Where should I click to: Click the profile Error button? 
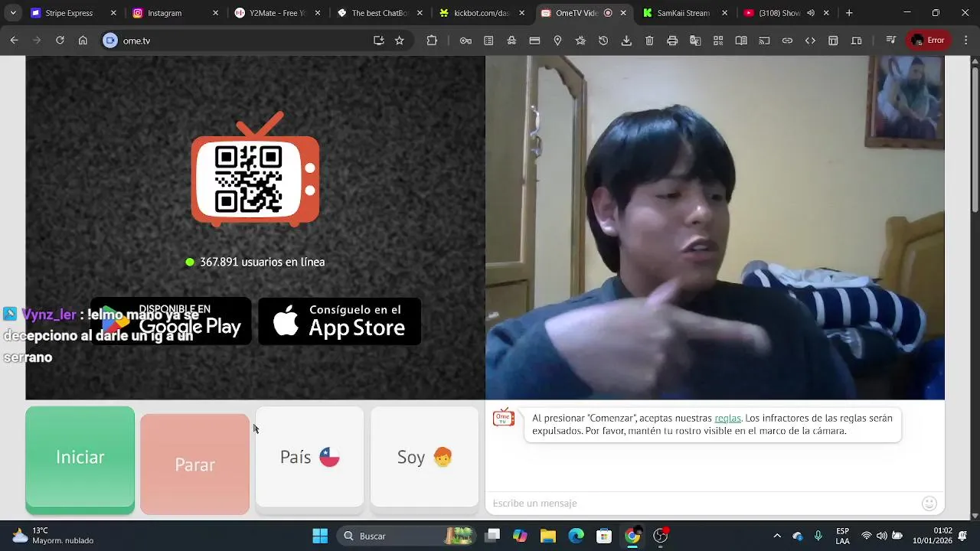pyautogui.click(x=928, y=41)
